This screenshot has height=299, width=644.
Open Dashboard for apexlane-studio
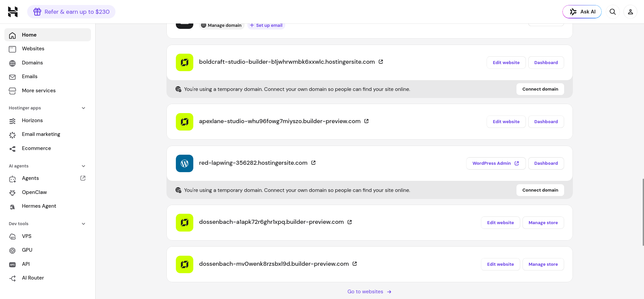click(546, 121)
